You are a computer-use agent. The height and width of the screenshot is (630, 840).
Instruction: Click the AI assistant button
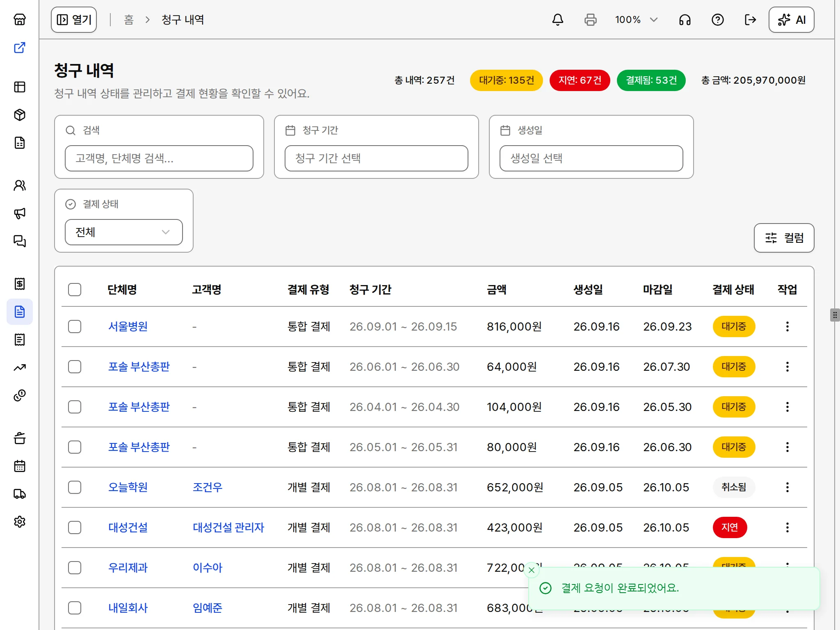click(x=792, y=20)
